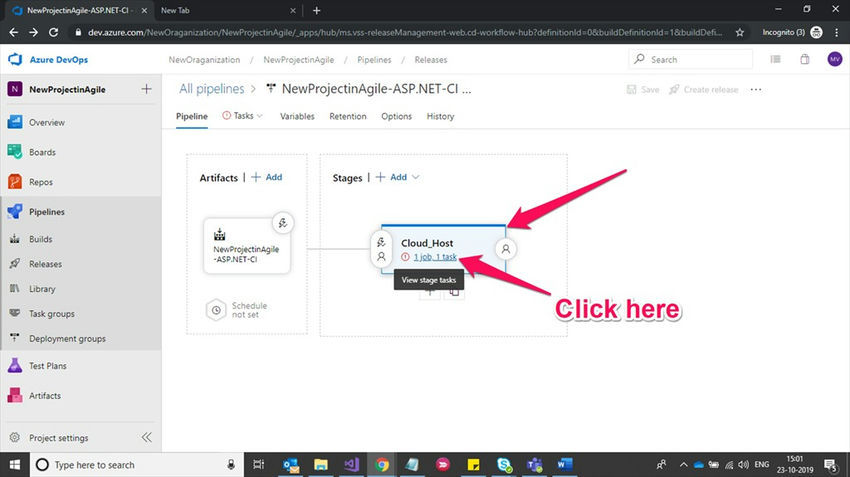Viewport: 850px width, 477px height.
Task: Open Chrome's three-dot menu
Action: pos(838,33)
